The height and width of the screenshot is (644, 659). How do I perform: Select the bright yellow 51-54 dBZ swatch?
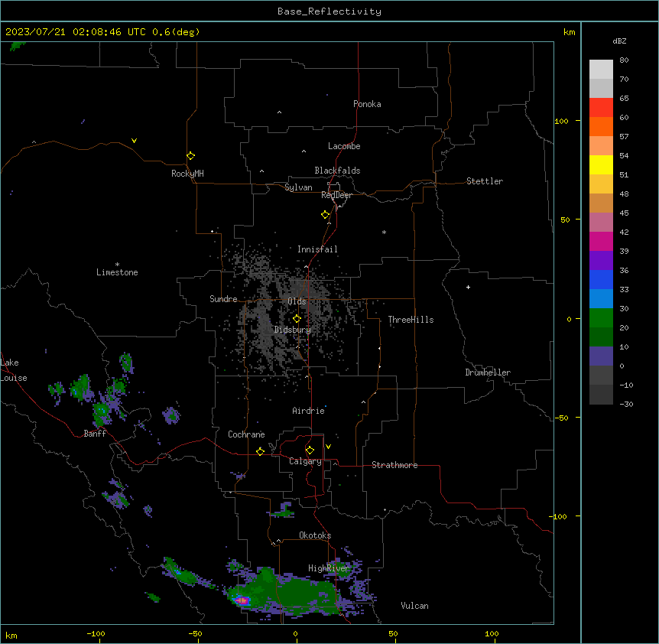pos(601,164)
